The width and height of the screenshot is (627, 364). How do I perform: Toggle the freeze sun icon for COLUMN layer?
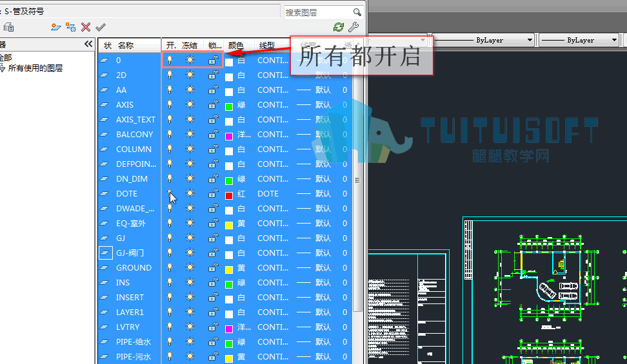click(x=190, y=149)
